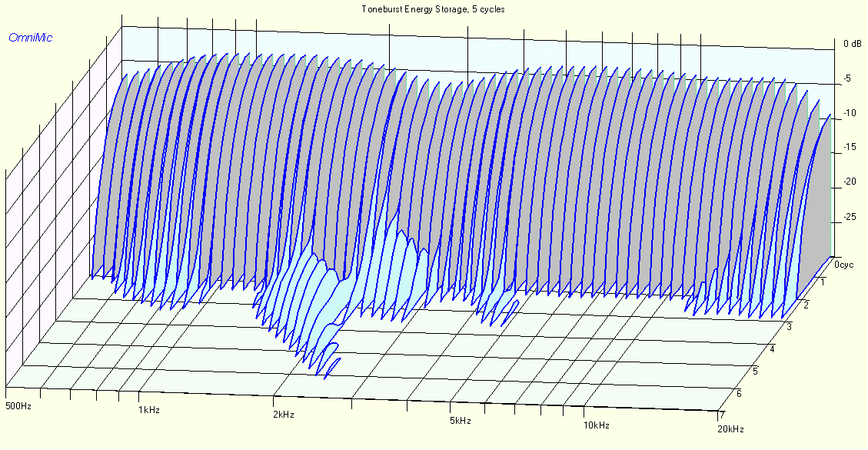
Task: Select the 5kHz frequency axis label
Action: click(x=460, y=421)
